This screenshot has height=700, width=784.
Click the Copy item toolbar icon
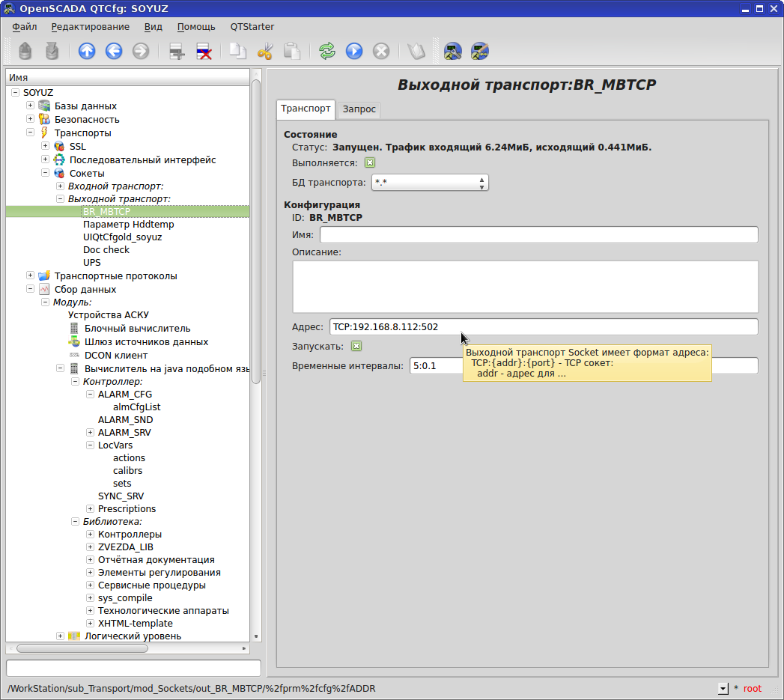point(238,51)
